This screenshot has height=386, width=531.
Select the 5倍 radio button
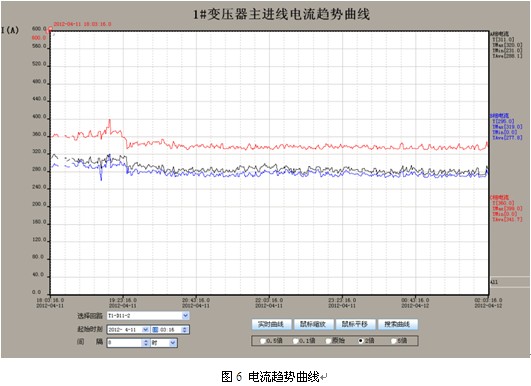coord(394,341)
